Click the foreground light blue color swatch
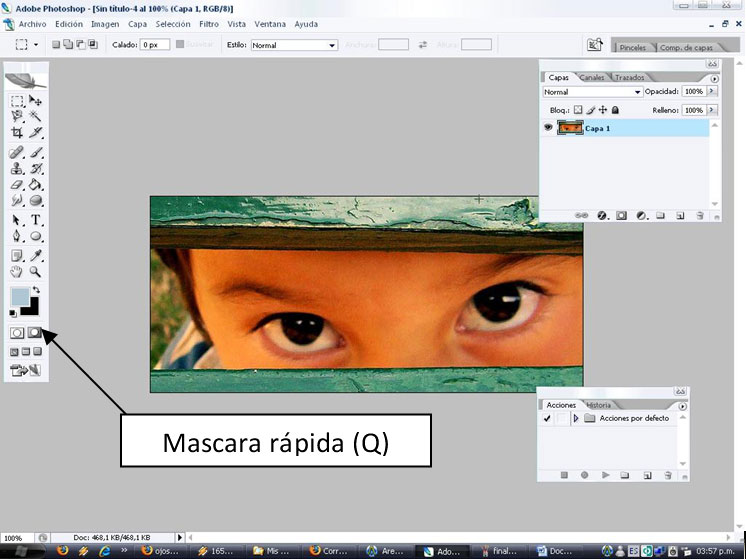The image size is (746, 559). 20,296
